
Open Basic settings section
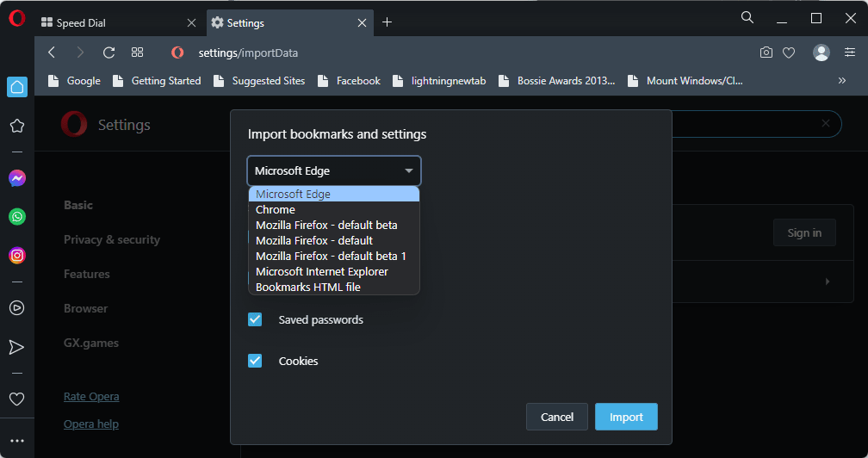78,205
